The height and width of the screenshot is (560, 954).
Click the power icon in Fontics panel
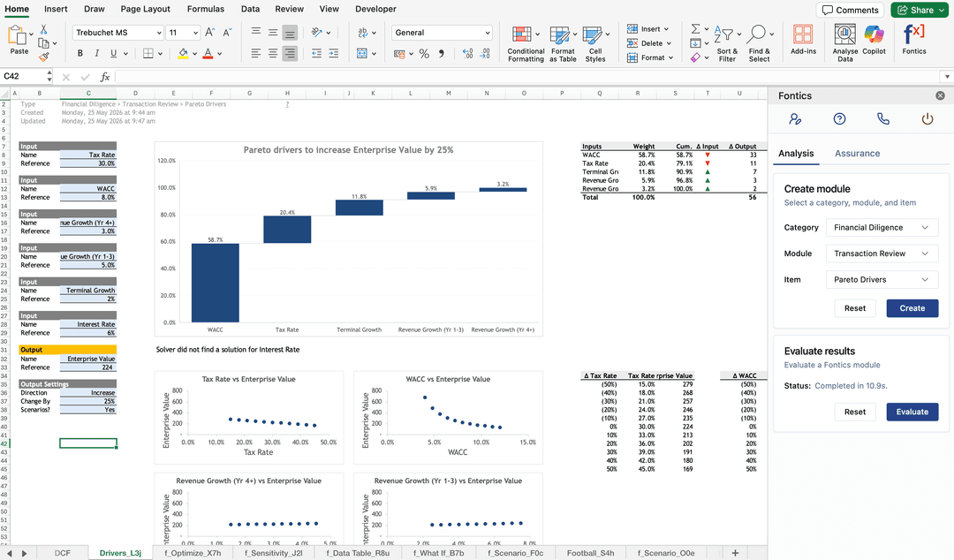pyautogui.click(x=927, y=119)
